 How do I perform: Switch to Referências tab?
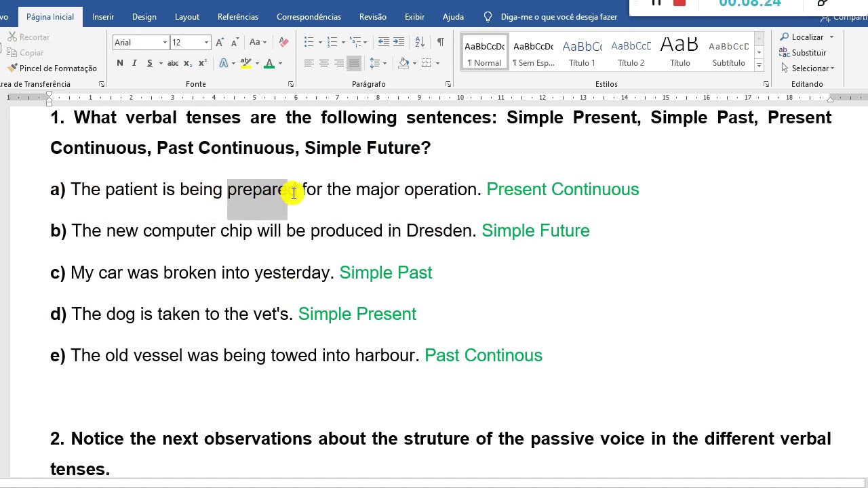238,17
